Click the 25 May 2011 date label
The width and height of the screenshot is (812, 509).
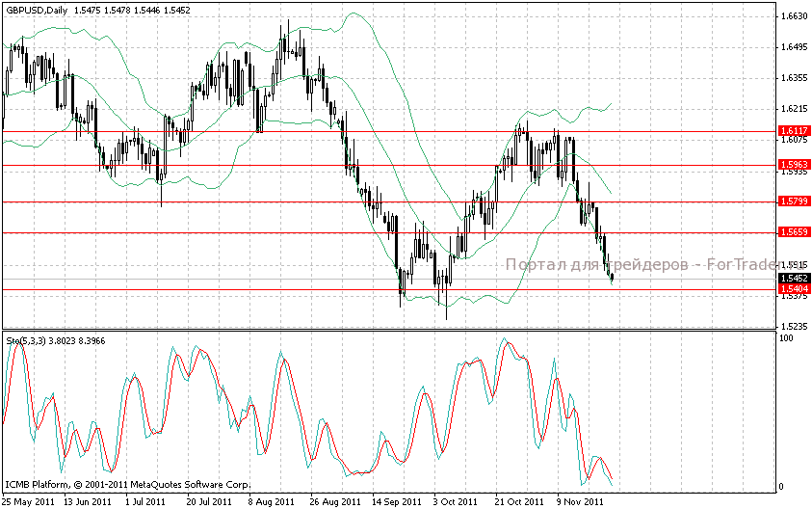click(x=27, y=501)
